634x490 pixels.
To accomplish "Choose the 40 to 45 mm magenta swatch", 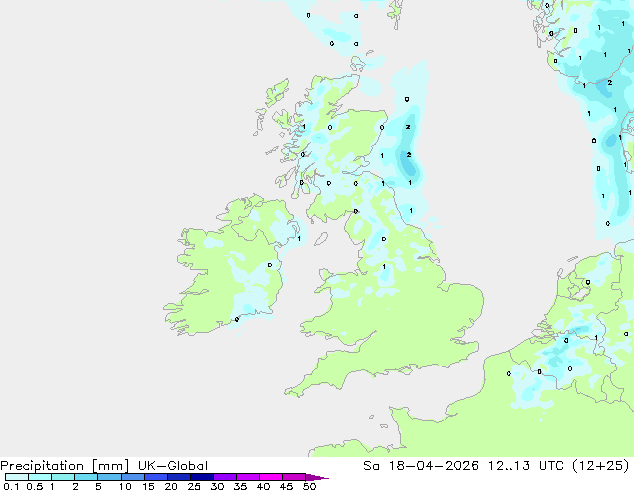I will pos(271,477).
